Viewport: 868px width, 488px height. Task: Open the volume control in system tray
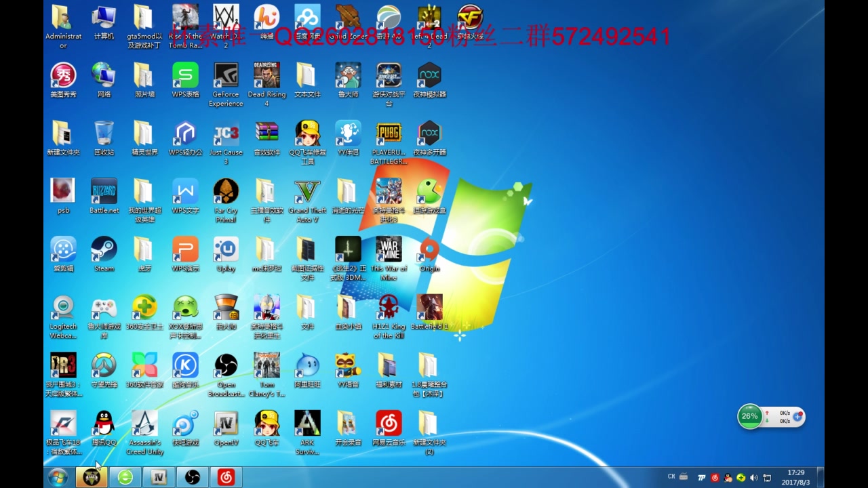point(754,478)
